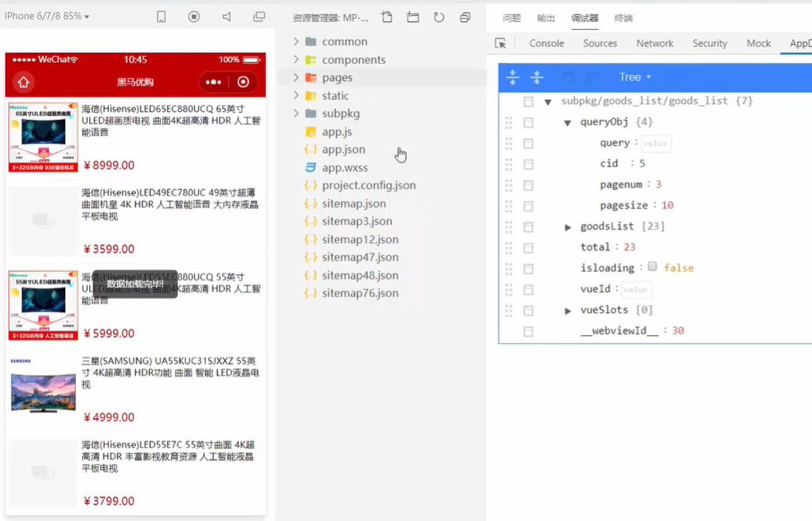812x521 pixels.
Task: Click the app.json file icon
Action: point(311,149)
